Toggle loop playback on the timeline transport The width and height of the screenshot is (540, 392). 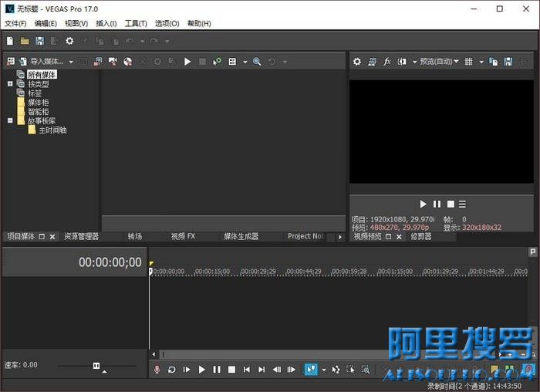[171, 370]
